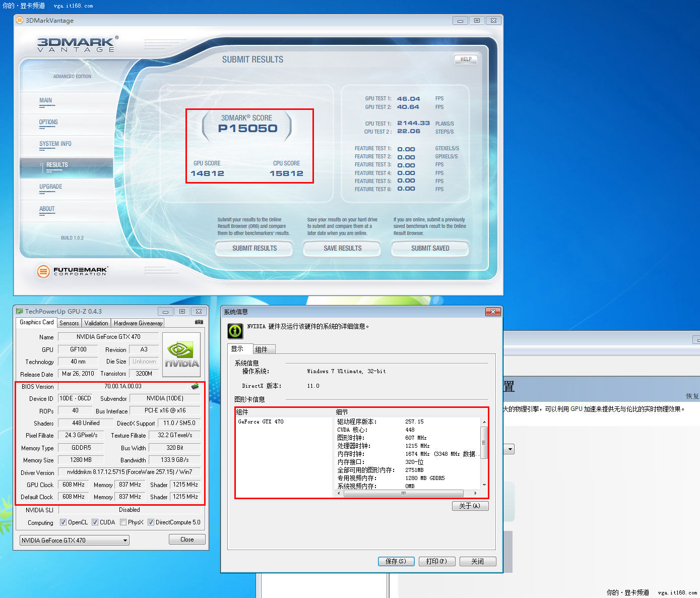The image size is (700, 598).
Task: Click the 3DMarkVantage title bar icon
Action: 20,20
